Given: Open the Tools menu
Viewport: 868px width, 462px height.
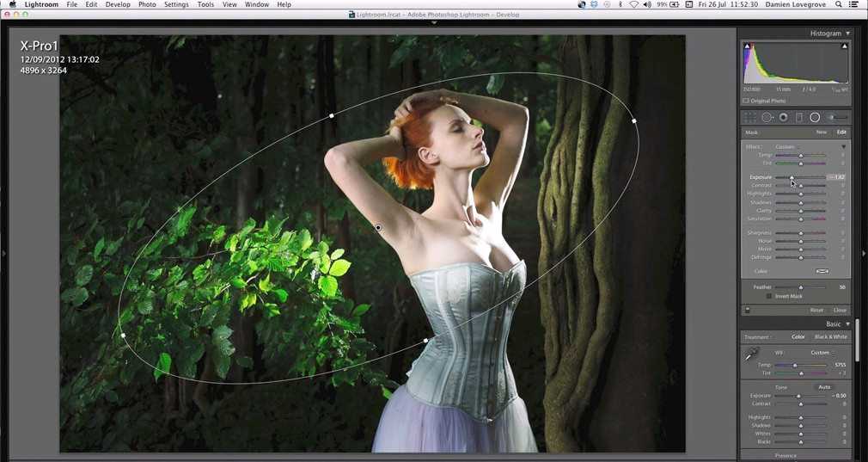Looking at the screenshot, I should tap(206, 4).
